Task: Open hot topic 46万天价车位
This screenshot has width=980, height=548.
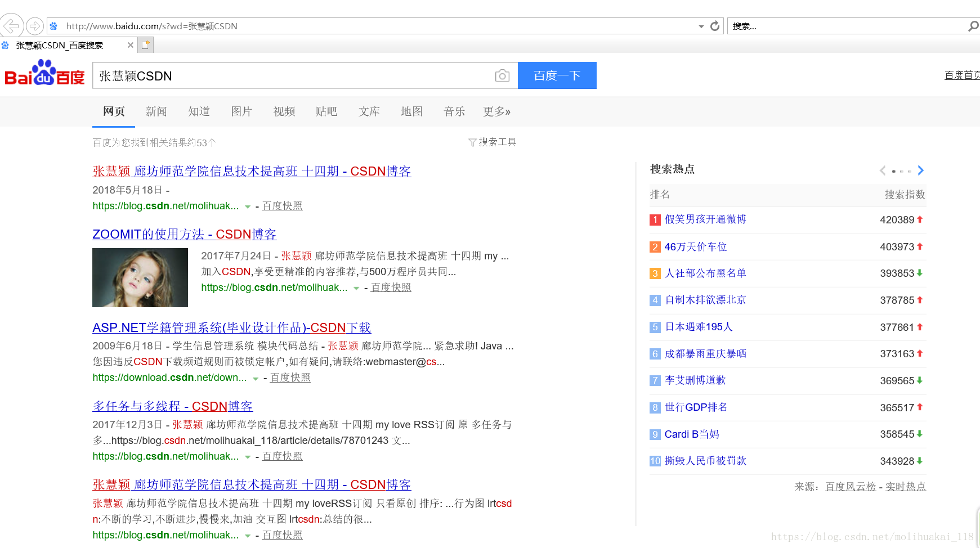Action: pyautogui.click(x=696, y=246)
